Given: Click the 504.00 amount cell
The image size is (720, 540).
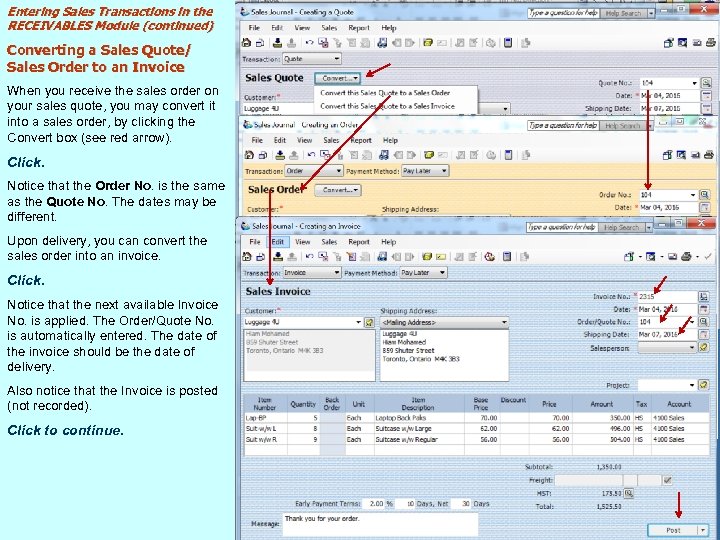Looking at the screenshot, I should click(602, 439).
